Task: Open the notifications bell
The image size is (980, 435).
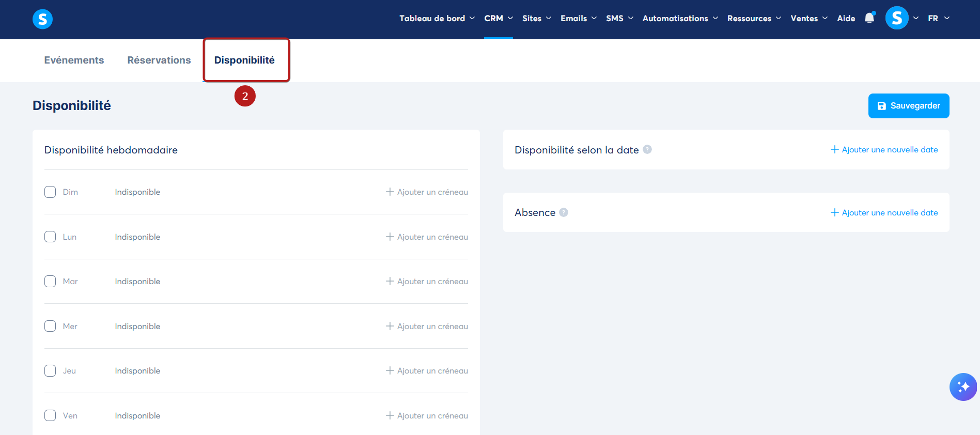Action: point(870,18)
